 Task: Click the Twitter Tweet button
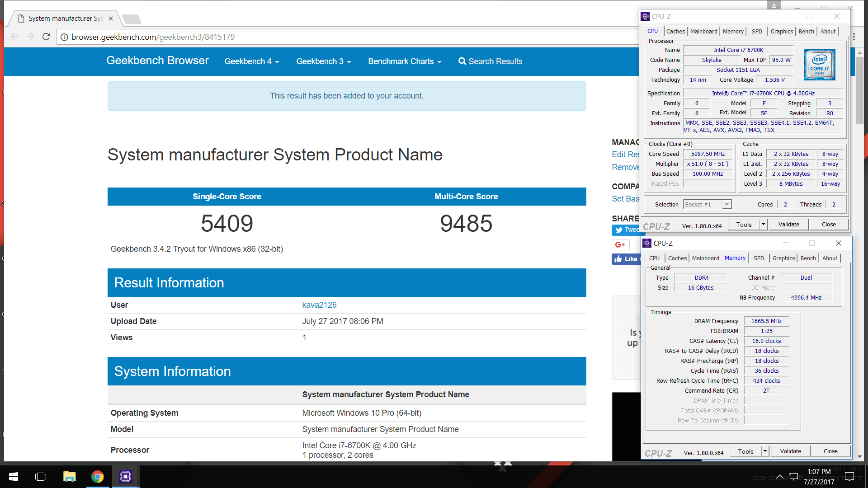click(x=626, y=230)
